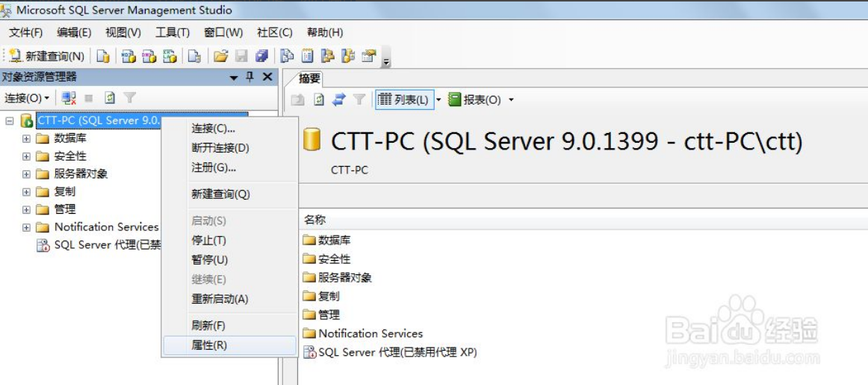Expand the 管理 tree node
The width and height of the screenshot is (868, 385).
coord(26,210)
